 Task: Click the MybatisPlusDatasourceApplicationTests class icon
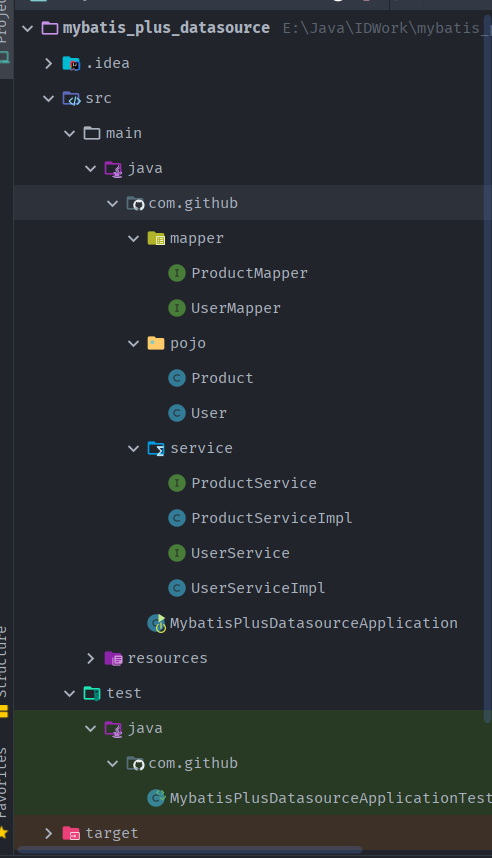pyautogui.click(x=157, y=798)
